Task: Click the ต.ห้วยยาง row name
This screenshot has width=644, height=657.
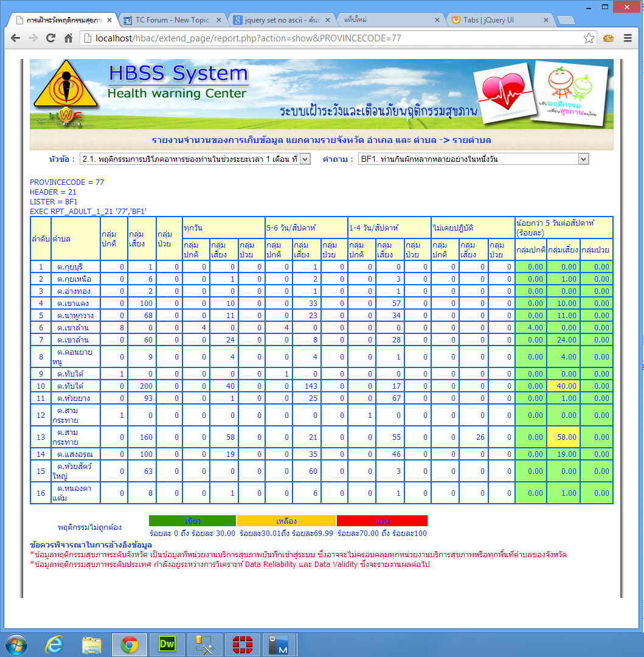Action: [x=73, y=398]
